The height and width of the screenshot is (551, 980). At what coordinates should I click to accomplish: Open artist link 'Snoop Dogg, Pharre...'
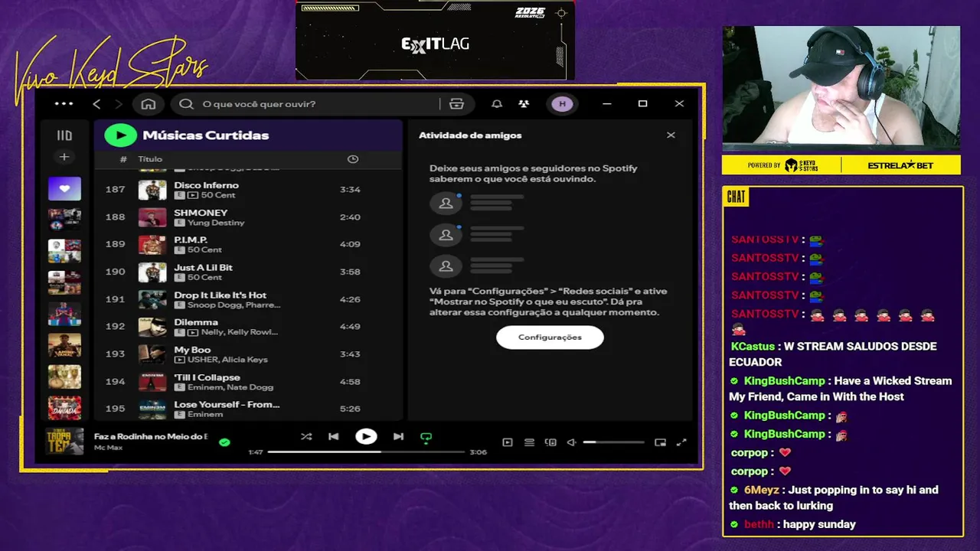pos(234,305)
